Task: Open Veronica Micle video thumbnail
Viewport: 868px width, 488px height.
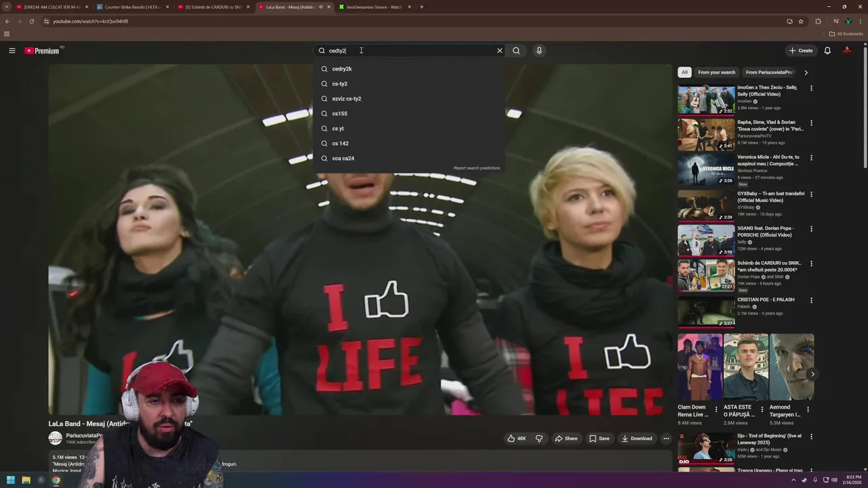Action: [706, 169]
